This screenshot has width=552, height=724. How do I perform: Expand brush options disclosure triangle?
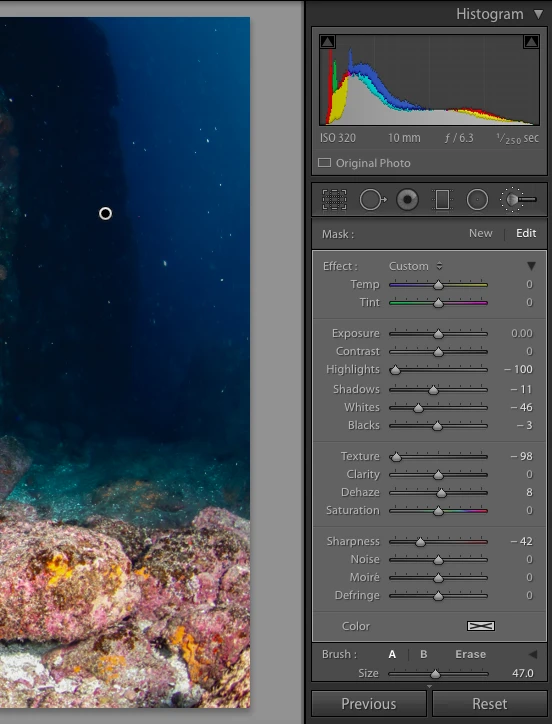click(533, 654)
